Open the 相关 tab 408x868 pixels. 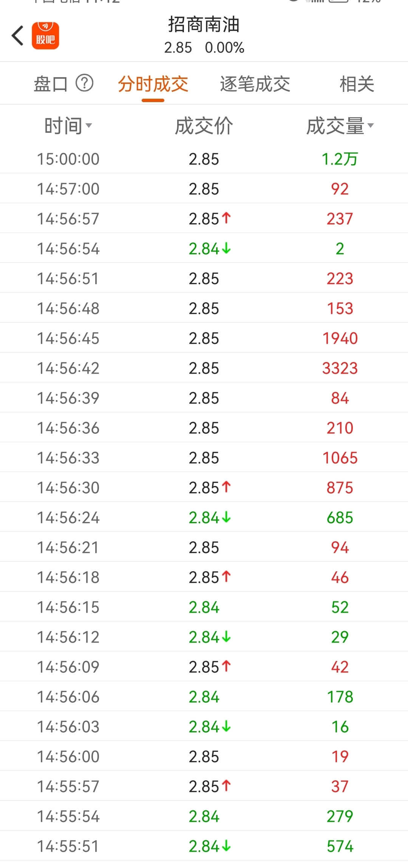[357, 84]
